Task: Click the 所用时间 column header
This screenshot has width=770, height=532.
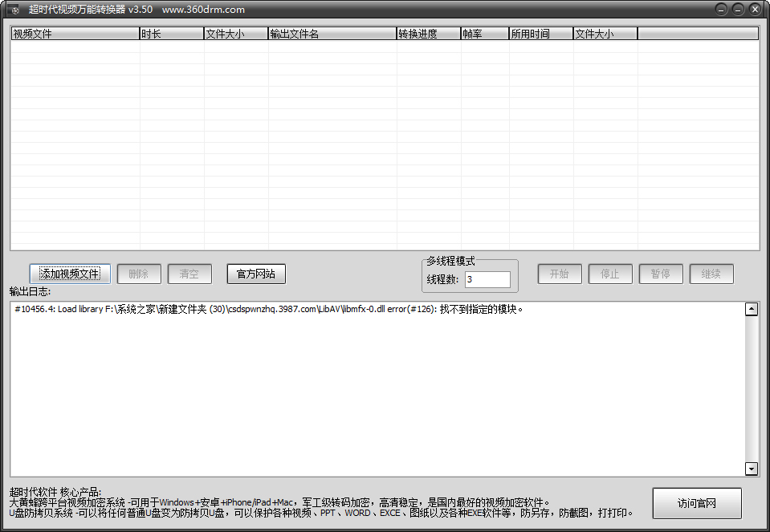Action: [x=541, y=34]
